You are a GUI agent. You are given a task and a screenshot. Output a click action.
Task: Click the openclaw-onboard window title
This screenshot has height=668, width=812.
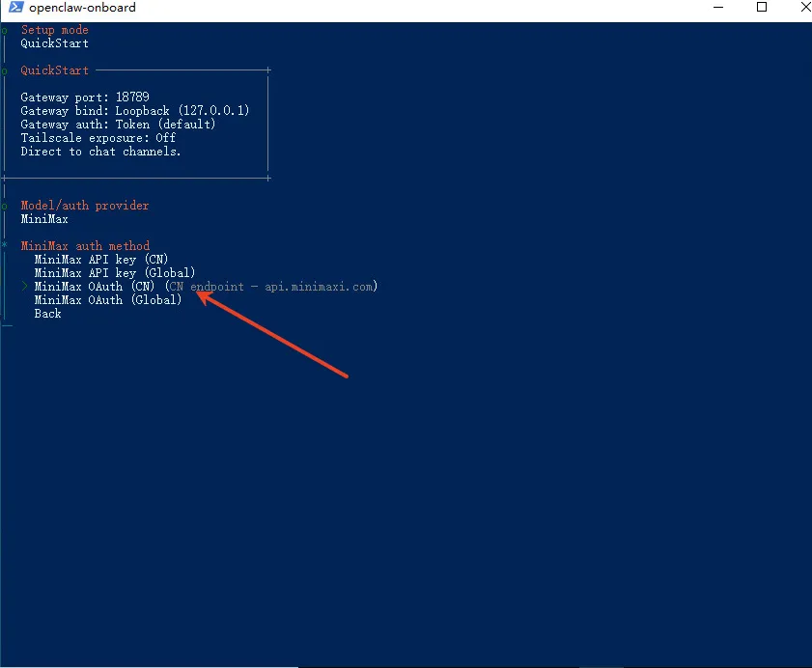(x=82, y=8)
